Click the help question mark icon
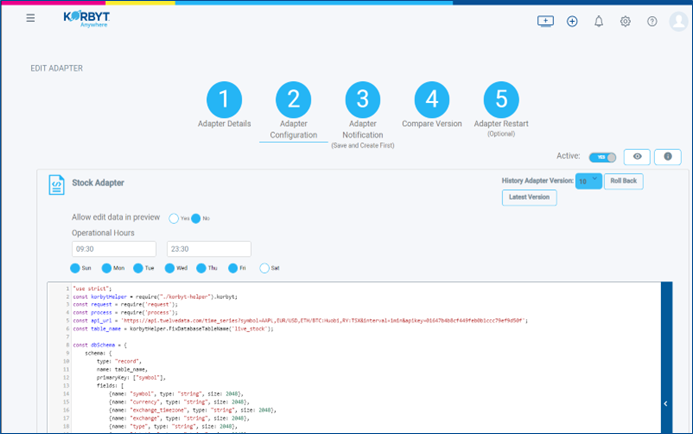This screenshot has width=693, height=434. (652, 21)
